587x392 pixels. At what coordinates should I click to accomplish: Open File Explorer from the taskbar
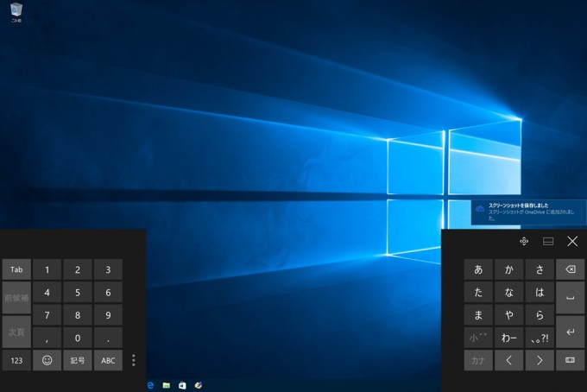tap(167, 385)
